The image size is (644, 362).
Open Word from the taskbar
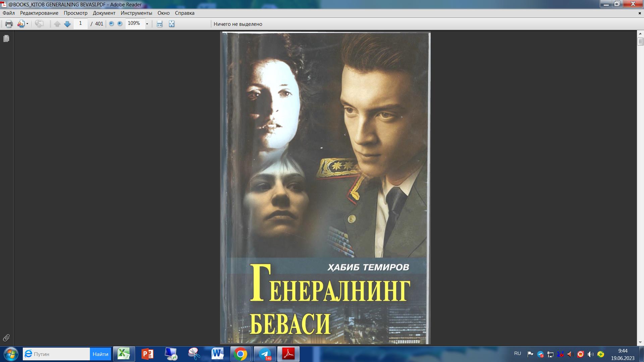218,354
